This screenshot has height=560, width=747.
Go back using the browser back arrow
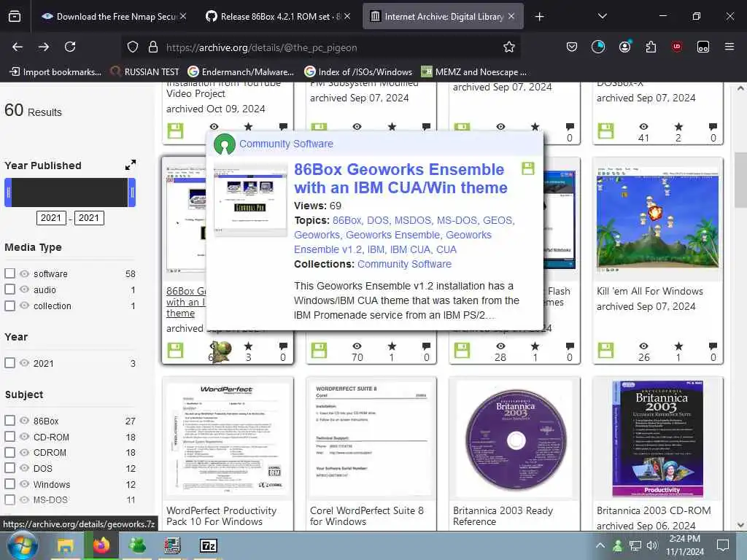tap(18, 47)
